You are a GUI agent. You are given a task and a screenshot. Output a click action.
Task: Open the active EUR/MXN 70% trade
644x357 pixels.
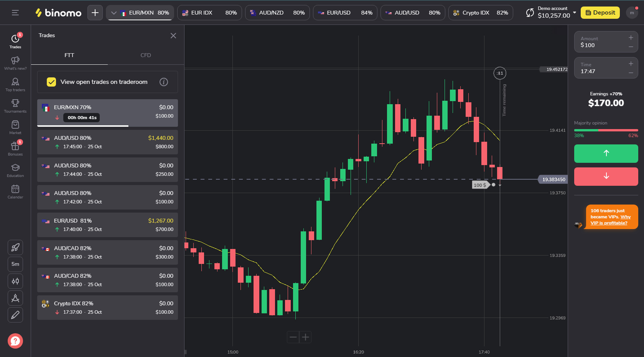point(107,113)
